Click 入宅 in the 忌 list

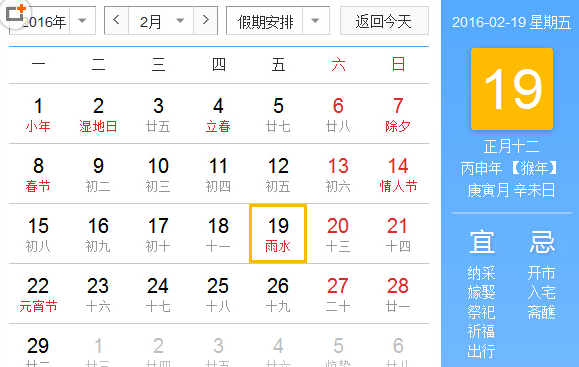541,292
